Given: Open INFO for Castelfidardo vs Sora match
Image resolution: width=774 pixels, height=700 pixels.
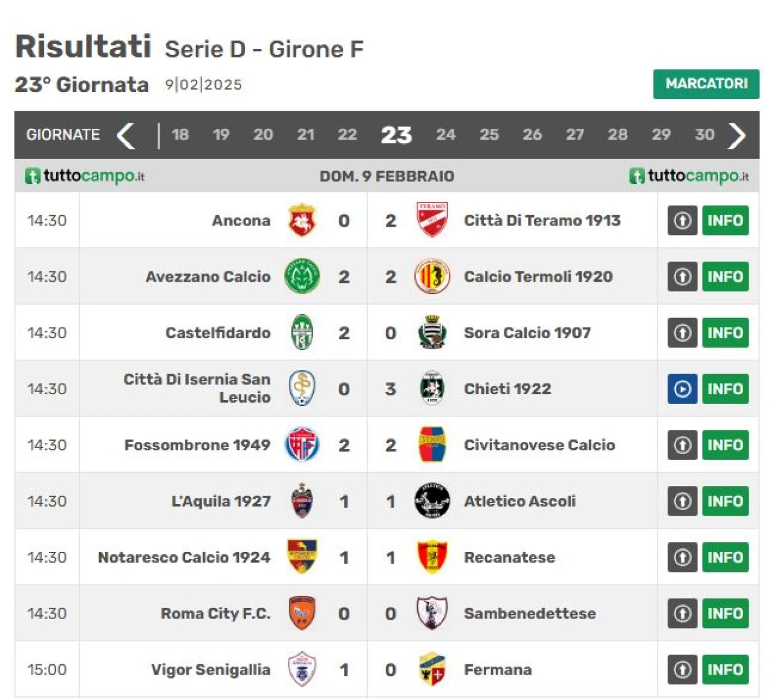Looking at the screenshot, I should point(725,332).
